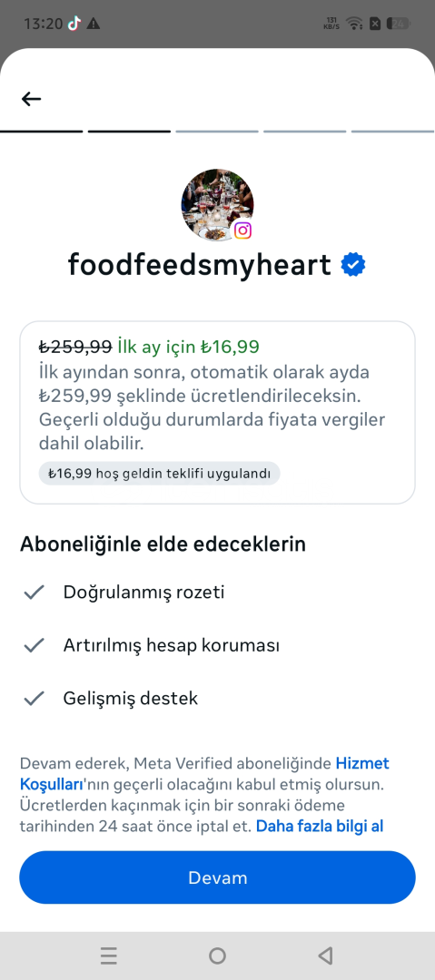The image size is (435, 980).
Task: Tap checkmark beside Artırılmış hesap koruması
Action: (x=34, y=645)
